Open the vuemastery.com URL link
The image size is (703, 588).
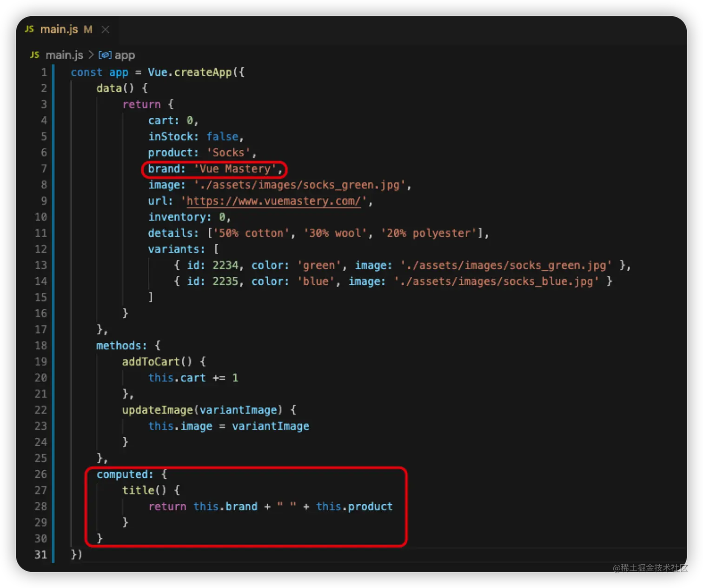click(x=273, y=201)
